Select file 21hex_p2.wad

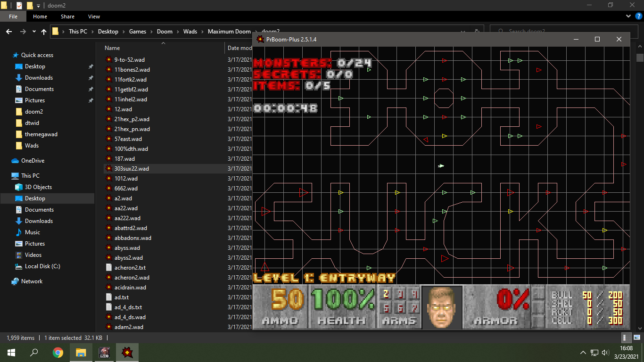click(x=132, y=119)
